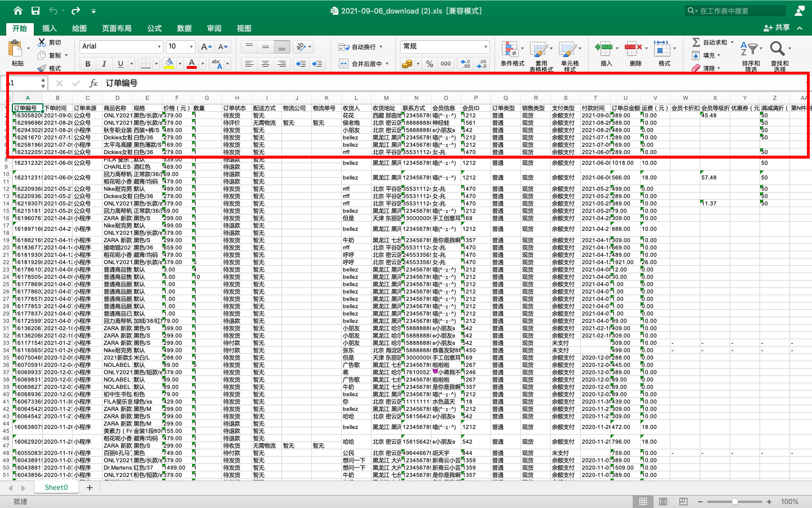The width and height of the screenshot is (812, 508).
Task: Toggle italic formatting
Action: tap(104, 64)
